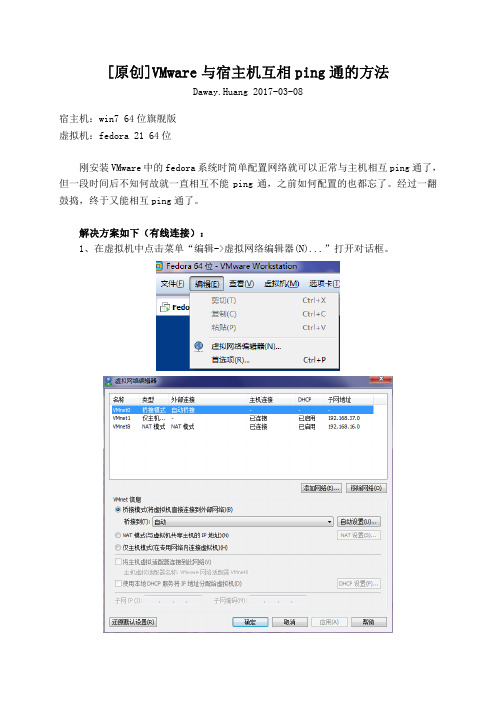Click the 子网地址 column header
This screenshot has height=702, width=496.
tap(339, 400)
